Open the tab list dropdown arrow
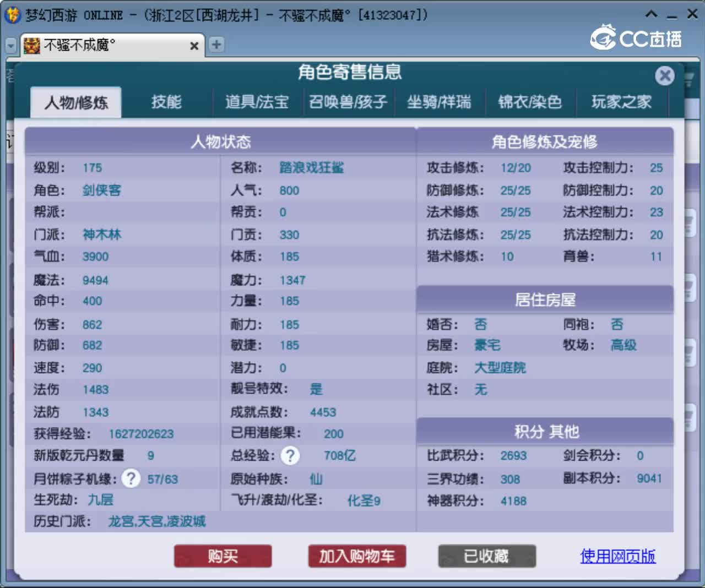The image size is (705, 588). 10,46
